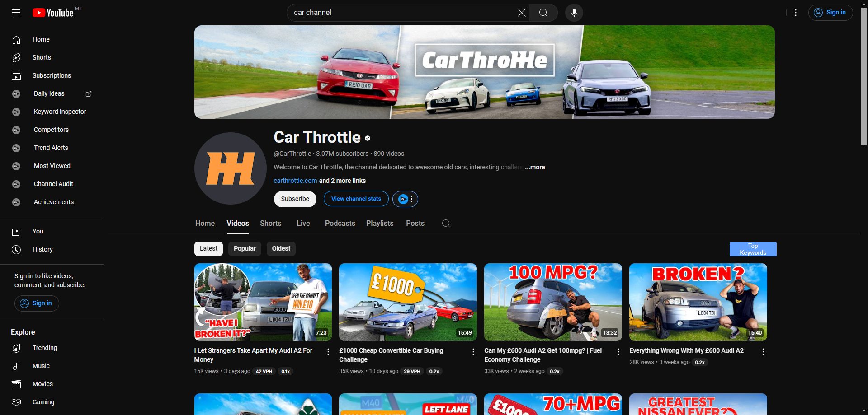Open 'Everything Wrong With My £600 Audi A2' thumbnail
The image size is (868, 415).
coord(698,302)
